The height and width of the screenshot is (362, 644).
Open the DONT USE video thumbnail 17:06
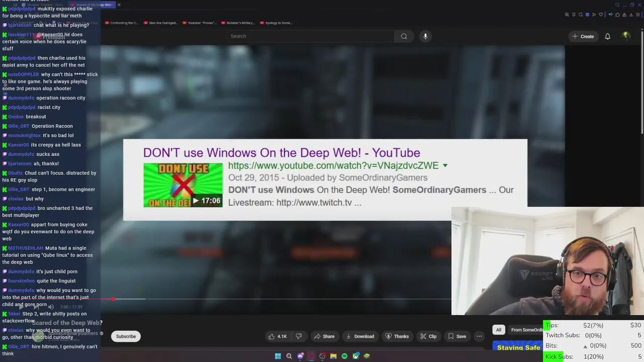pyautogui.click(x=183, y=185)
